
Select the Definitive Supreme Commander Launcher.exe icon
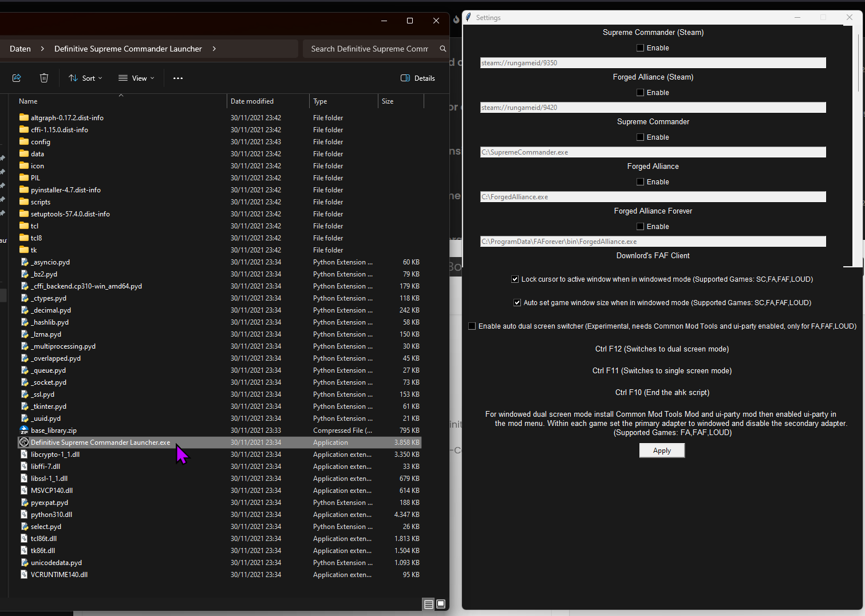tap(24, 442)
